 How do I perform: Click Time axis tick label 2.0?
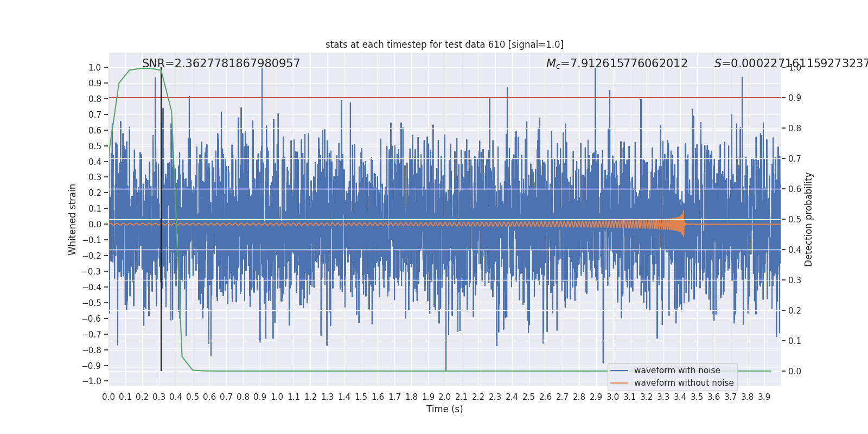point(445,397)
